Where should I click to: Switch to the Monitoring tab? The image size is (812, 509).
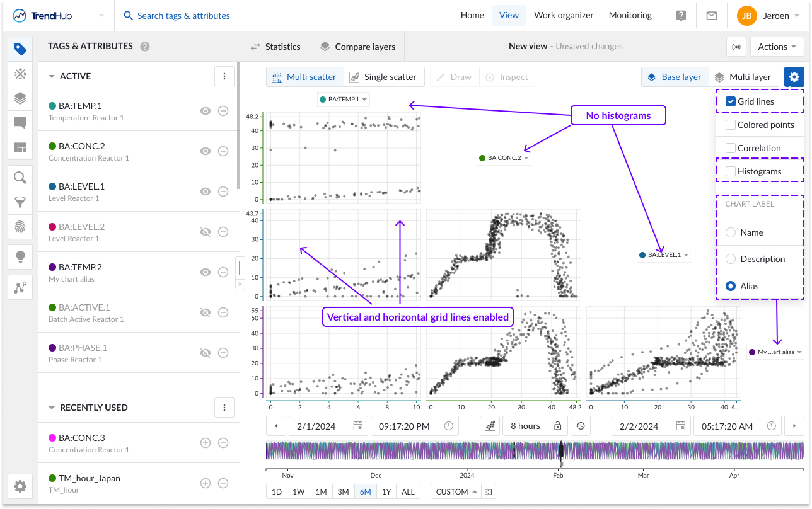(630, 15)
